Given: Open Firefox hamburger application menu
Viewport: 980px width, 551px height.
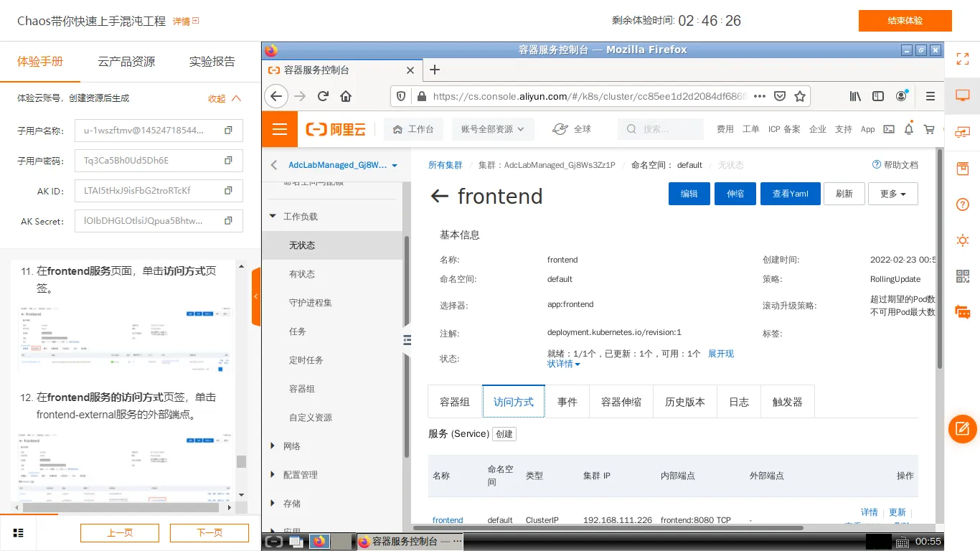Looking at the screenshot, I should coord(930,96).
